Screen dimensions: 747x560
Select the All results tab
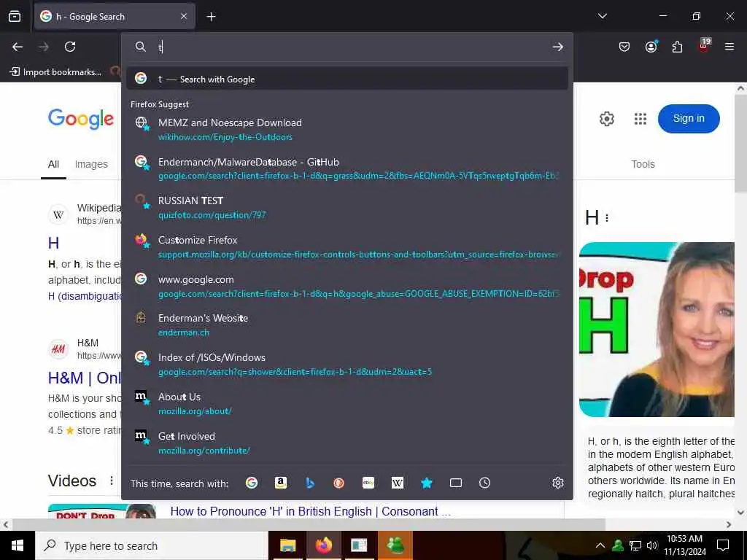point(53,164)
